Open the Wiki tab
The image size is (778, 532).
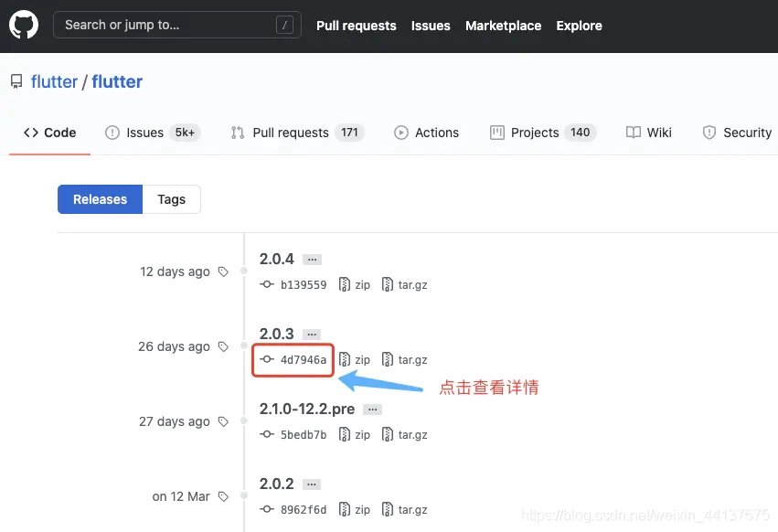[649, 133]
